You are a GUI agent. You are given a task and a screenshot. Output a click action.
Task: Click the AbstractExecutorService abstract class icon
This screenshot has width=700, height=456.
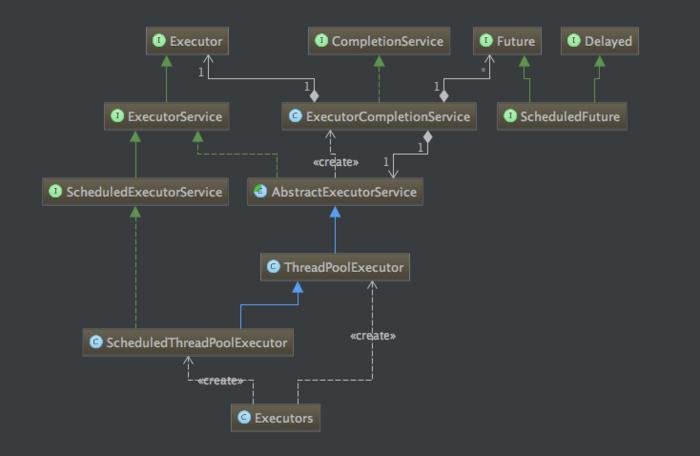point(260,191)
